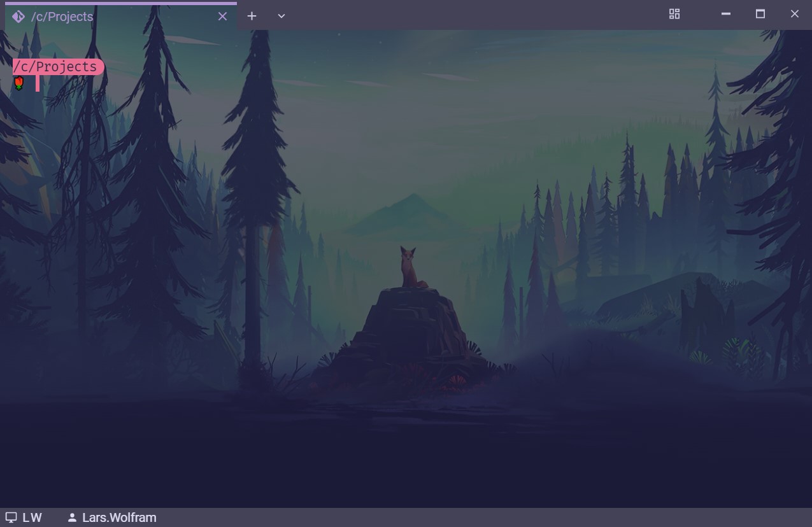Screen dimensions: 812x527
Task: Close the terminal window
Action: 794,14
